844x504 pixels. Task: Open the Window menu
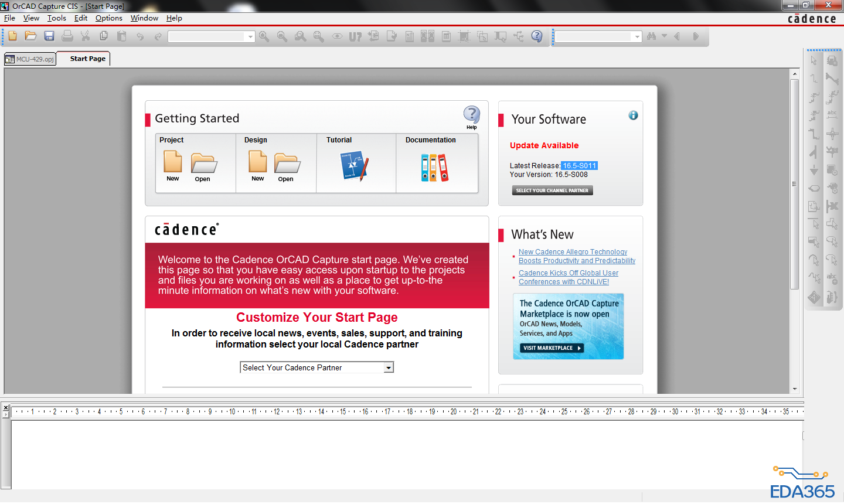pyautogui.click(x=144, y=18)
